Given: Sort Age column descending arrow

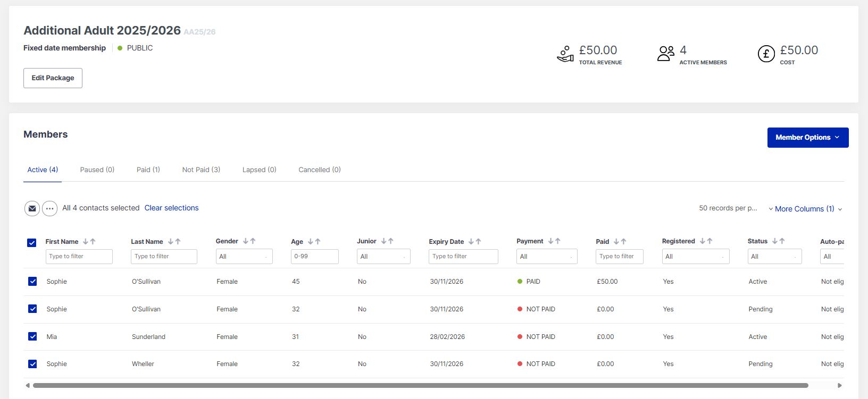Looking at the screenshot, I should coord(311,242).
